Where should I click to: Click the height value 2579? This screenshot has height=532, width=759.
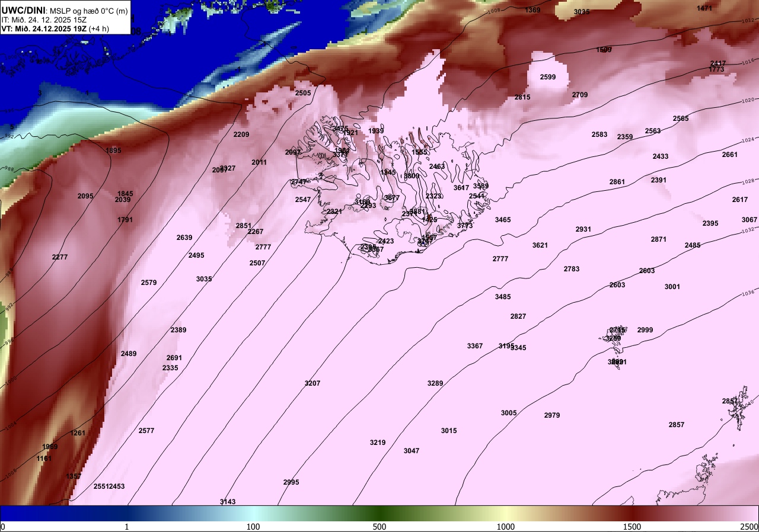[149, 283]
